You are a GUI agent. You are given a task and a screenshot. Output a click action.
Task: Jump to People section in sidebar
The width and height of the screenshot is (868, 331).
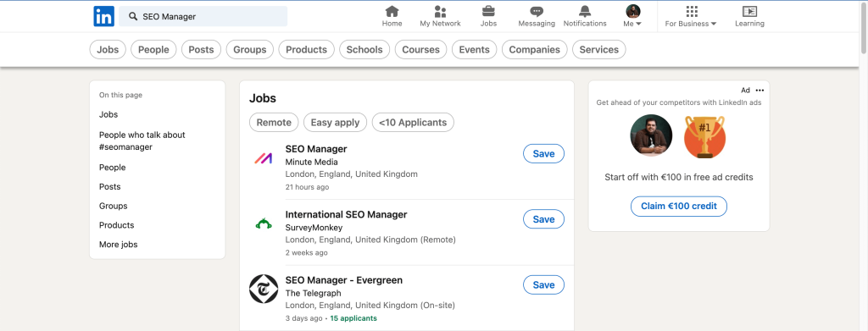(113, 168)
